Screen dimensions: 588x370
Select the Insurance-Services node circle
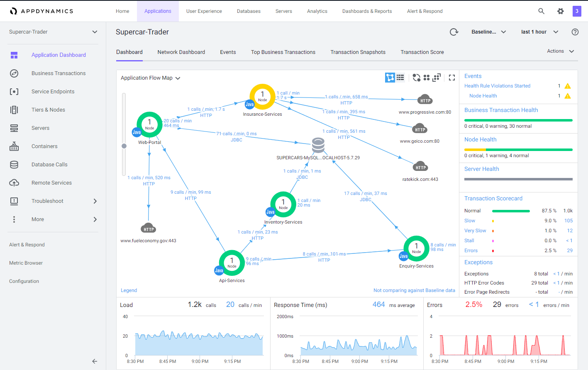pyautogui.click(x=262, y=97)
